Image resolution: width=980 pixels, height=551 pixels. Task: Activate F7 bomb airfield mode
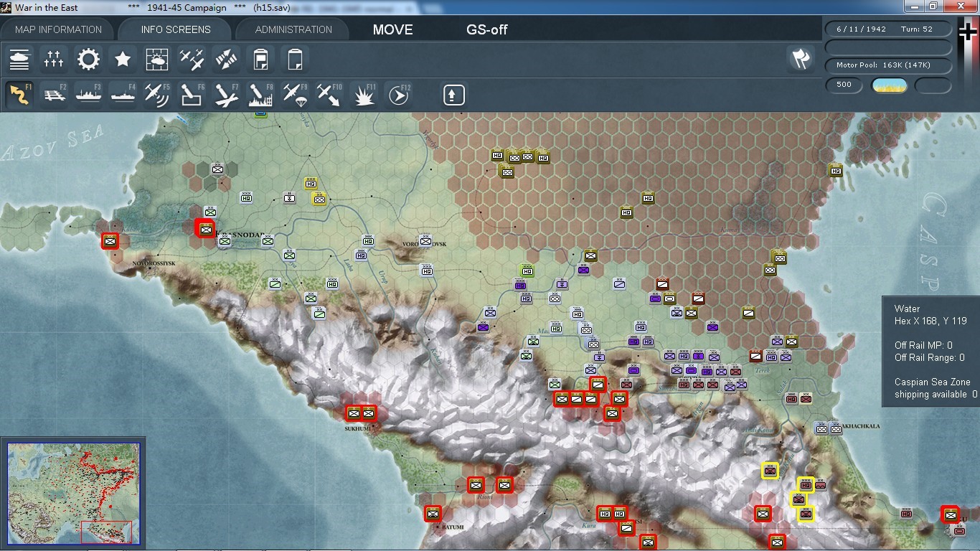(226, 95)
